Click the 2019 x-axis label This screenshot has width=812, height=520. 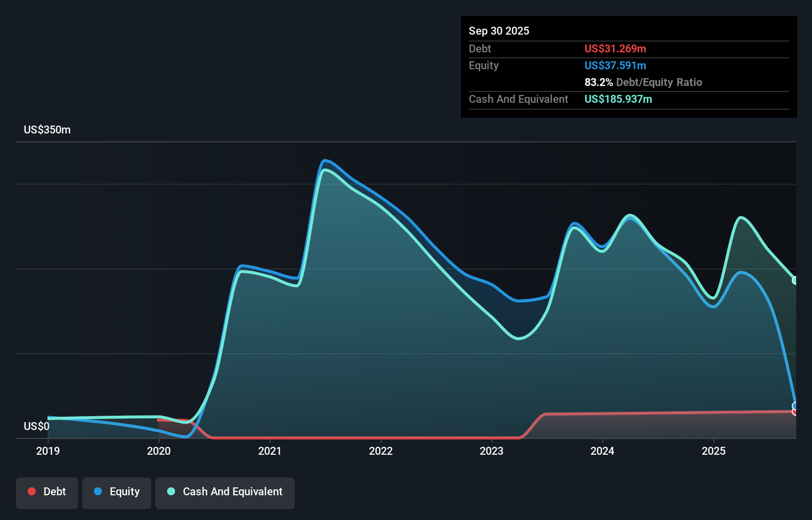48,451
